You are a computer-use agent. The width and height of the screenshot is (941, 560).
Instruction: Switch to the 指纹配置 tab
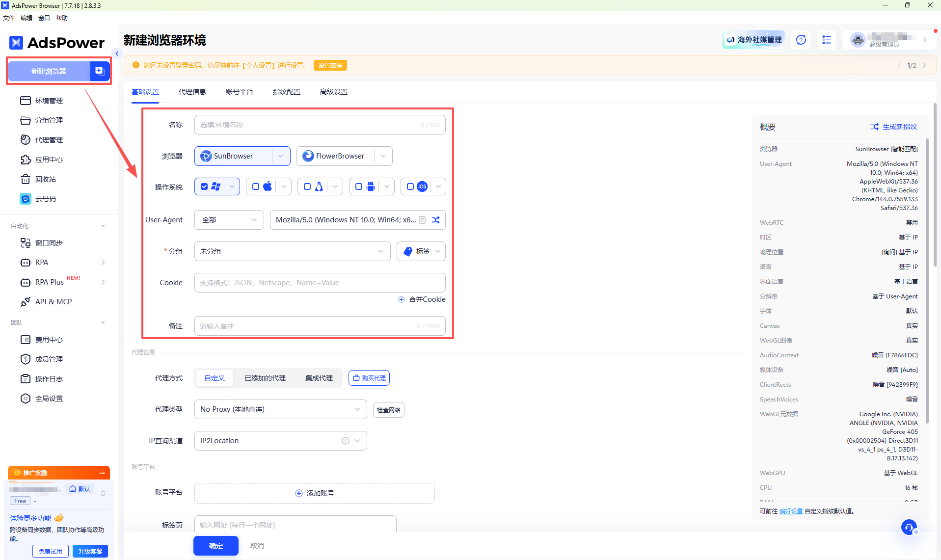pos(286,92)
